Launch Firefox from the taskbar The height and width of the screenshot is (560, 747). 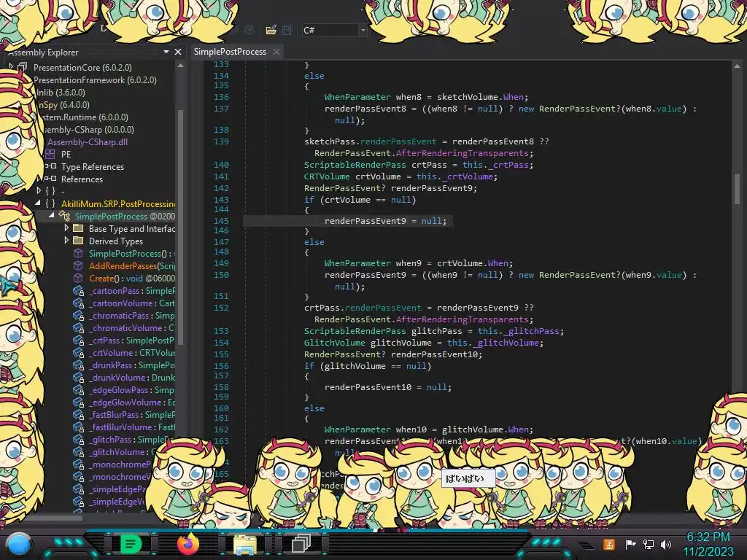[187, 543]
